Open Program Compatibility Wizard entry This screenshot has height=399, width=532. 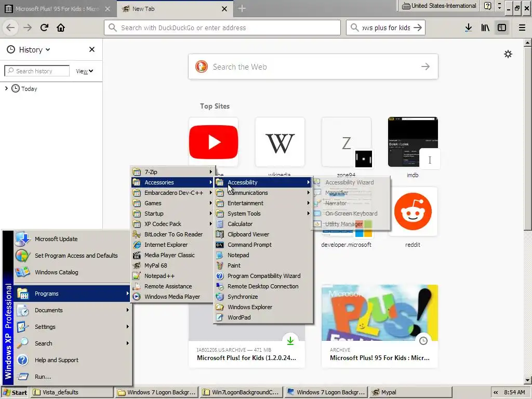(x=263, y=276)
